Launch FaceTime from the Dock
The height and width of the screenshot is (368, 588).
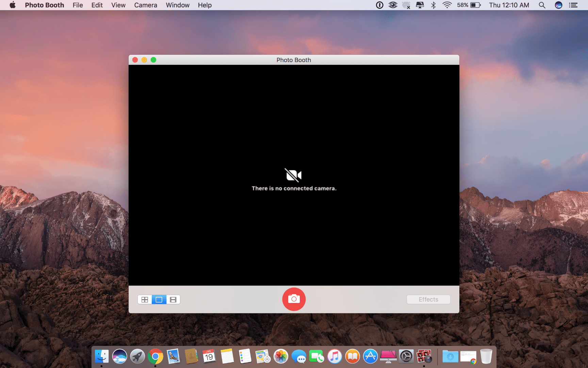317,356
